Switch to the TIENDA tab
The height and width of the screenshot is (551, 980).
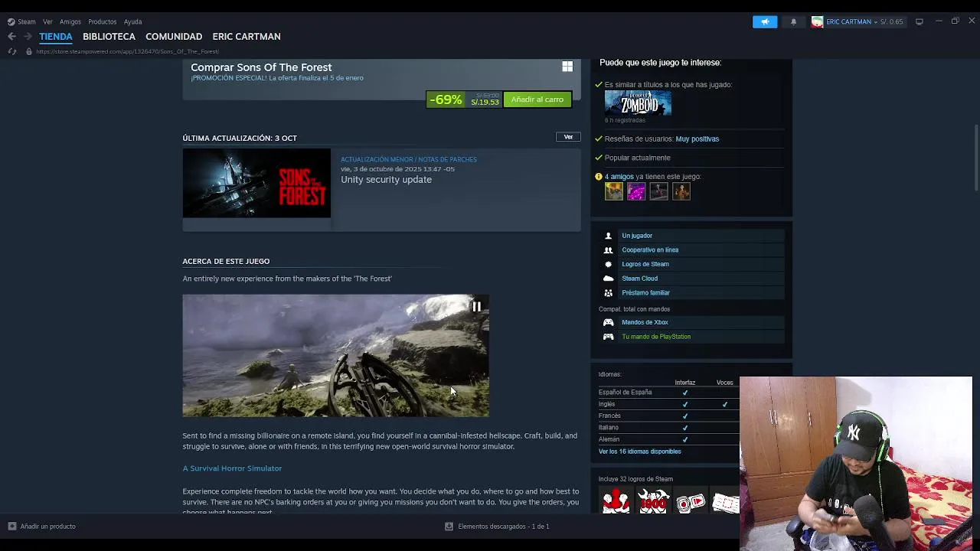[x=56, y=36]
